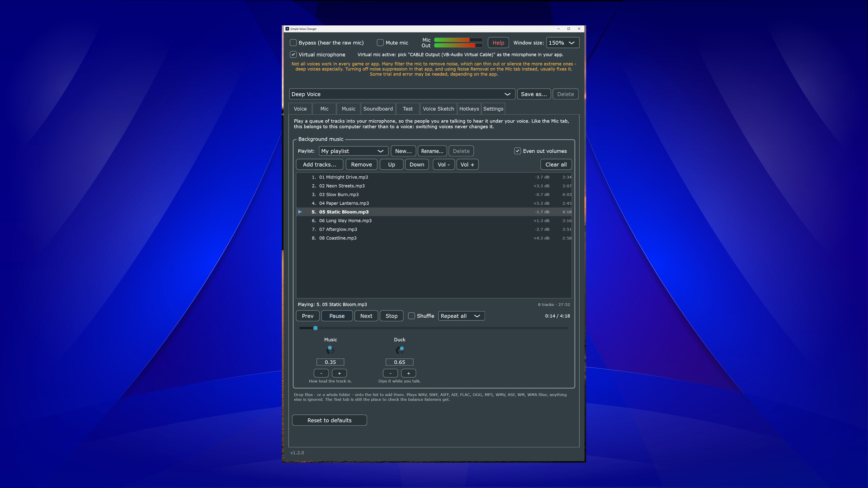The image size is (868, 488).
Task: Click Save as... for the voice preset
Action: pyautogui.click(x=533, y=94)
